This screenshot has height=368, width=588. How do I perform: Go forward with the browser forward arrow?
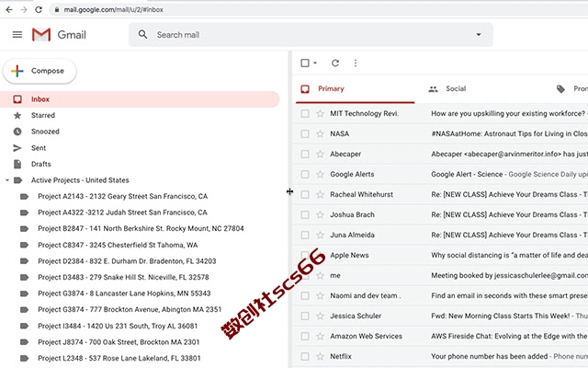pyautogui.click(x=24, y=9)
